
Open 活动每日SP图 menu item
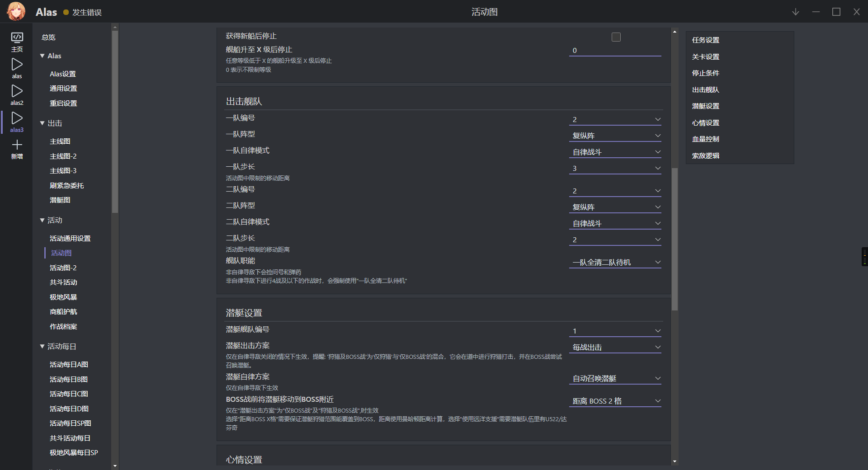pyautogui.click(x=71, y=423)
